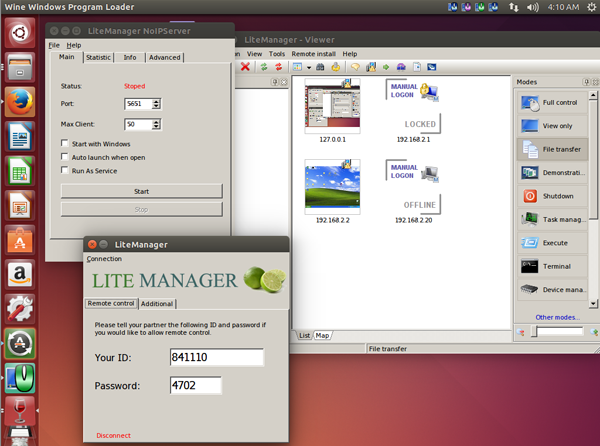Click the view layout icon in Viewer toolbar
This screenshot has height=446, width=600.
coord(297,67)
